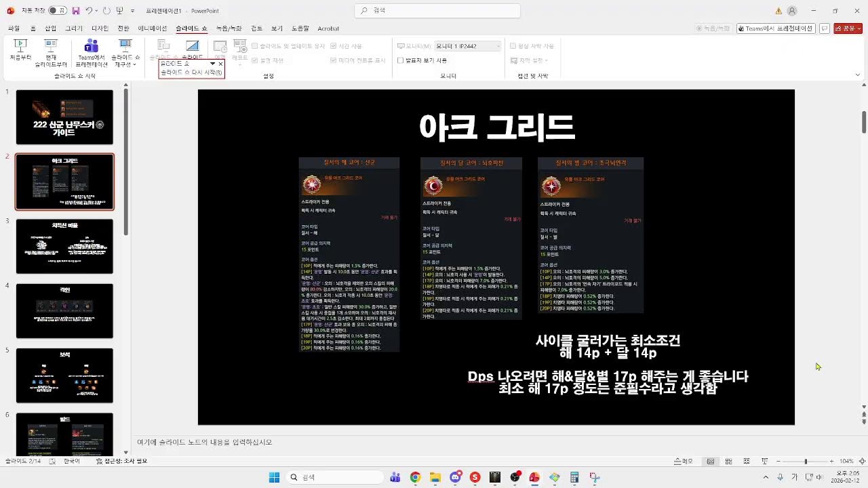The width and height of the screenshot is (868, 488).
Task: Start from current slide (현재 슬라이드부터)
Action: point(51,53)
